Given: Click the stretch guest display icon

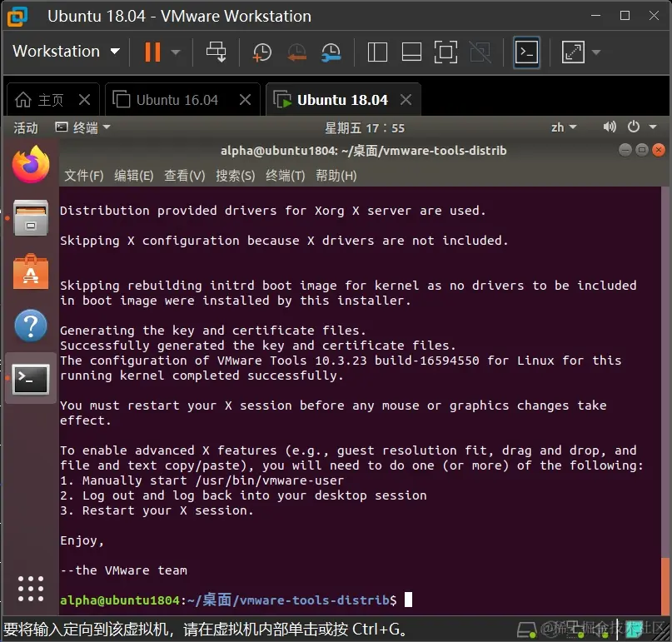Looking at the screenshot, I should tap(573, 52).
